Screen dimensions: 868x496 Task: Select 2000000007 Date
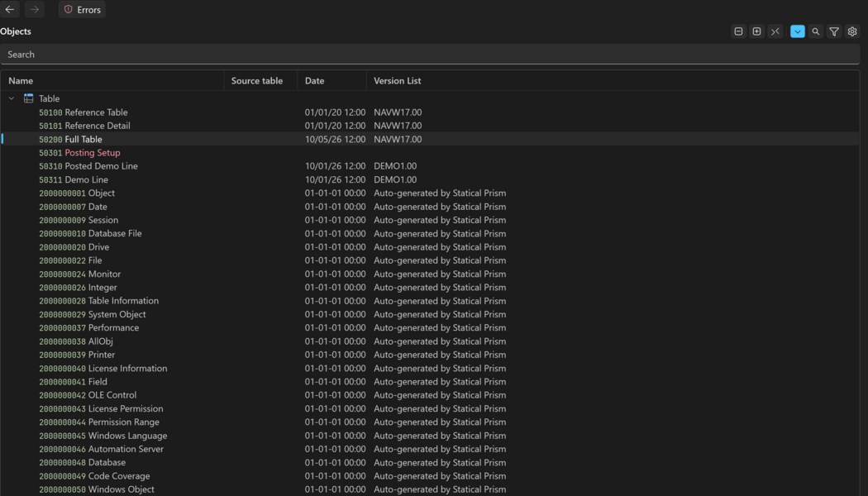point(73,207)
